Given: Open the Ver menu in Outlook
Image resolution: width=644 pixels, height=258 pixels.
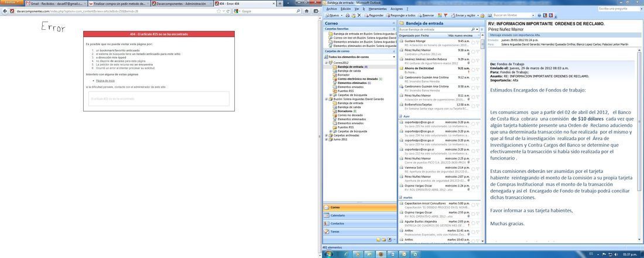Looking at the screenshot, I should [357, 9].
